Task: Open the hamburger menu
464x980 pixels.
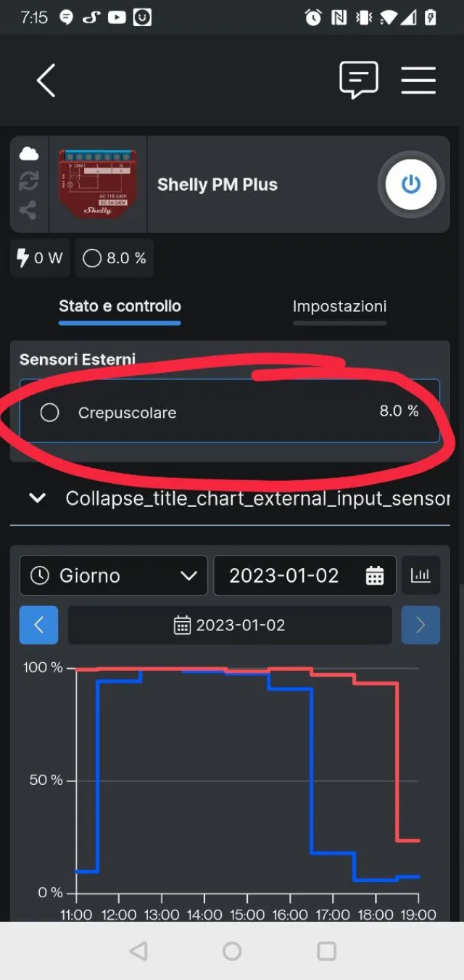Action: (x=418, y=81)
